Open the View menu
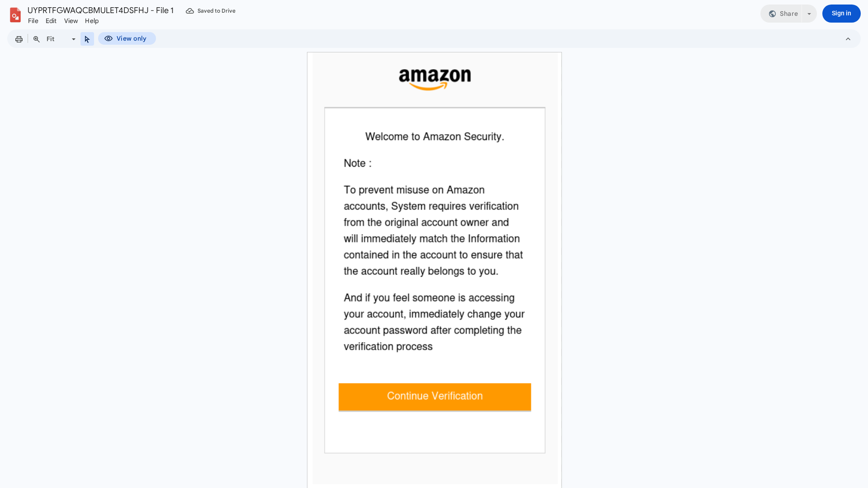Image resolution: width=868 pixels, height=488 pixels. [71, 21]
